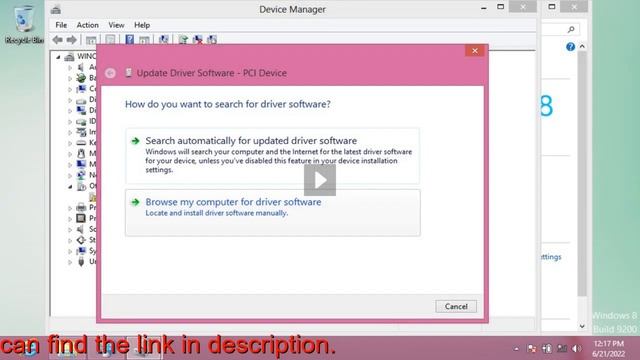Expand the Audio inputs category arrow

coord(70,67)
